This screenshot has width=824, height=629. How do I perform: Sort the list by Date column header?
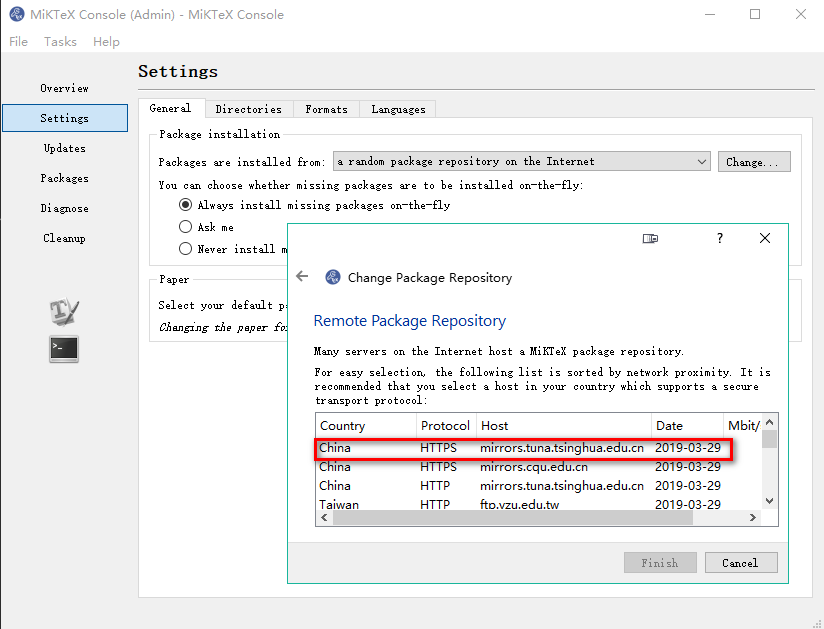[687, 426]
